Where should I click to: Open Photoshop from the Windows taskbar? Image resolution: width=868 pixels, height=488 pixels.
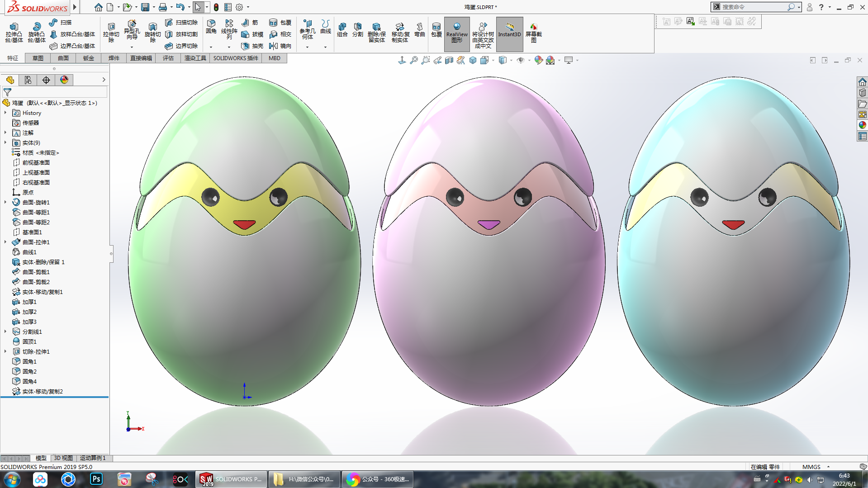pyautogui.click(x=96, y=479)
